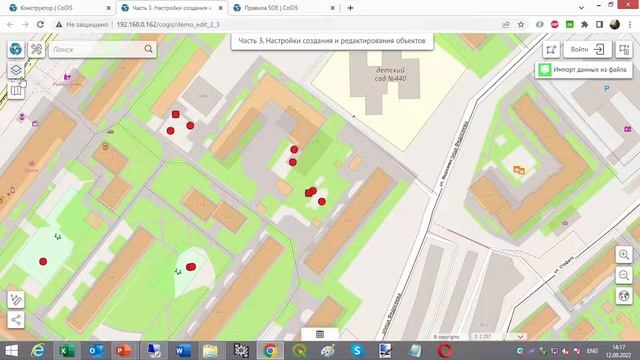Bookmark this page with the star
This screenshot has height=360, width=640.
coord(521,24)
